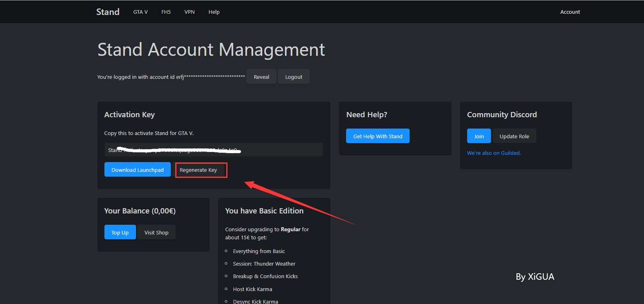Top Up your balance
Screen dimensions: 644x304
coord(120,232)
